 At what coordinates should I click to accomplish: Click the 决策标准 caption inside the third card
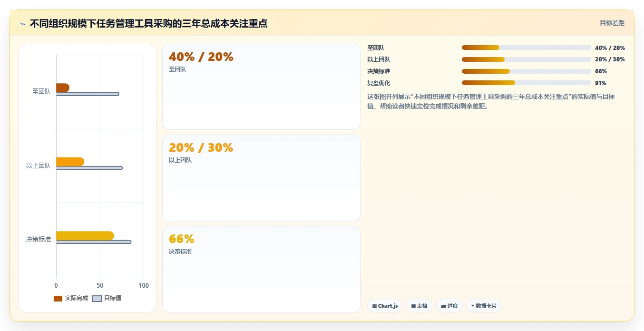tap(180, 251)
